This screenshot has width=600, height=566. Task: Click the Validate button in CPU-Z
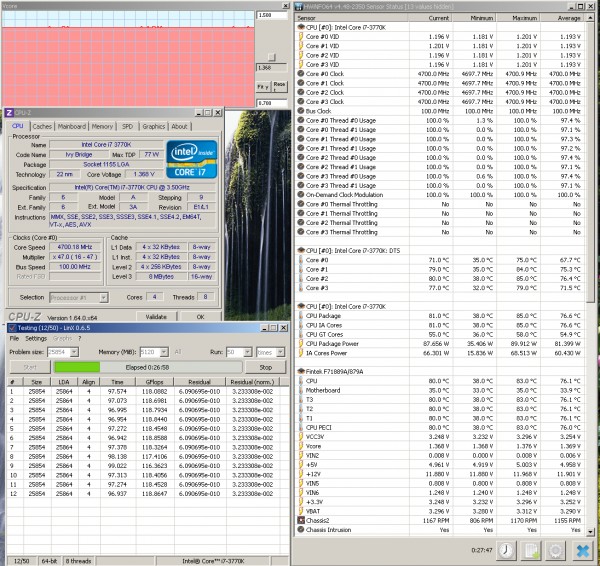pos(156,316)
